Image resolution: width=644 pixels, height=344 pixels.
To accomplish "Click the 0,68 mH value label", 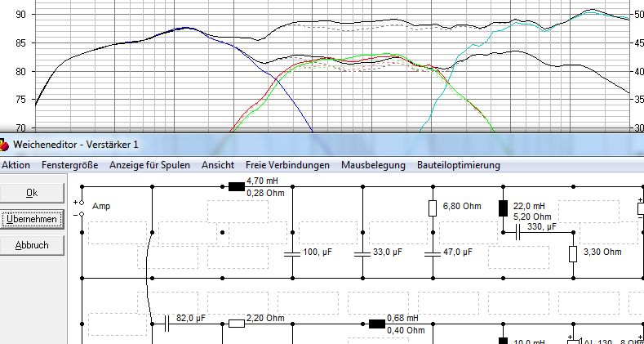I will (402, 318).
